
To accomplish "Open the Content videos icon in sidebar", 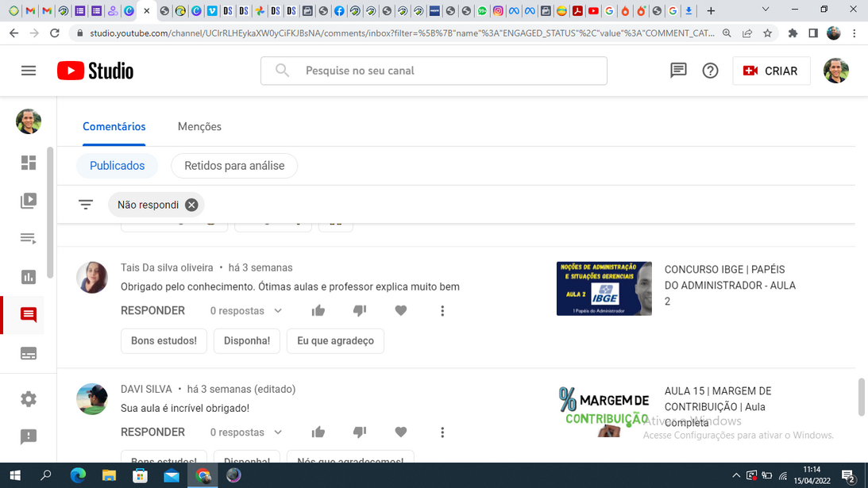I will 29,201.
